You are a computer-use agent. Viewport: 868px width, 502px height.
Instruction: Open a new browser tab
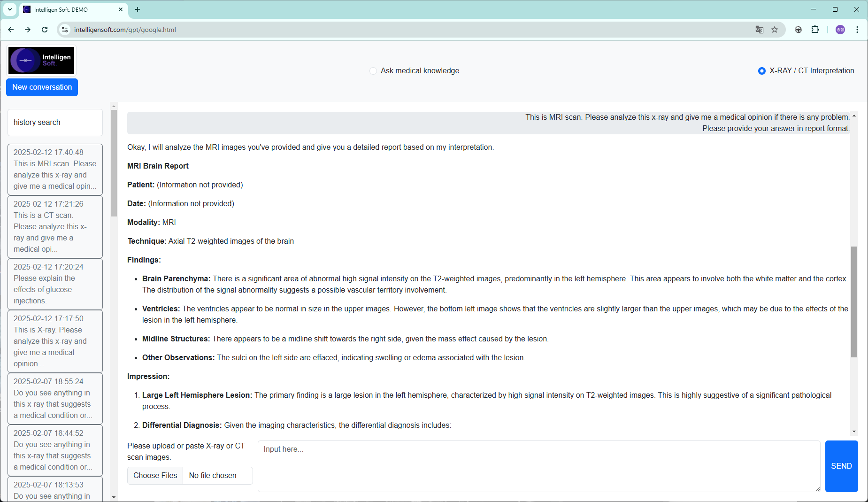138,9
